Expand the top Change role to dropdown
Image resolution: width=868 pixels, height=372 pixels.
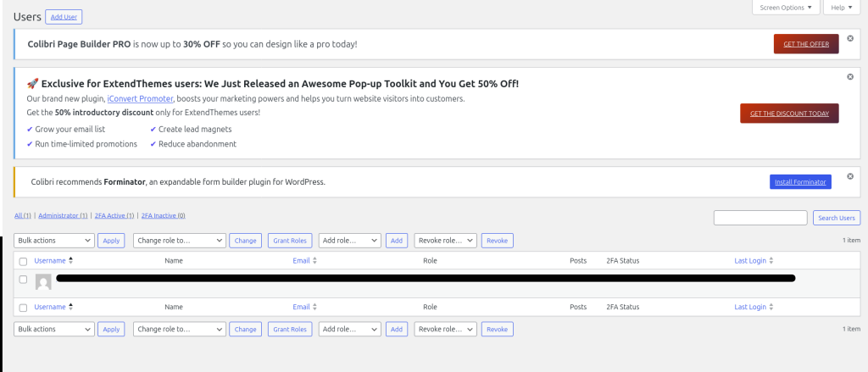[x=180, y=241]
